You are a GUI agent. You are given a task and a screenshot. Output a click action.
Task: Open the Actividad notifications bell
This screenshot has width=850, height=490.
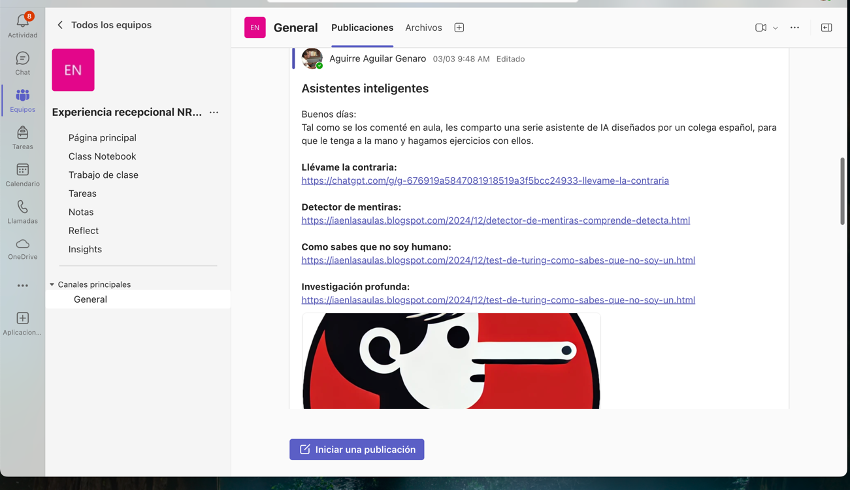(x=22, y=21)
